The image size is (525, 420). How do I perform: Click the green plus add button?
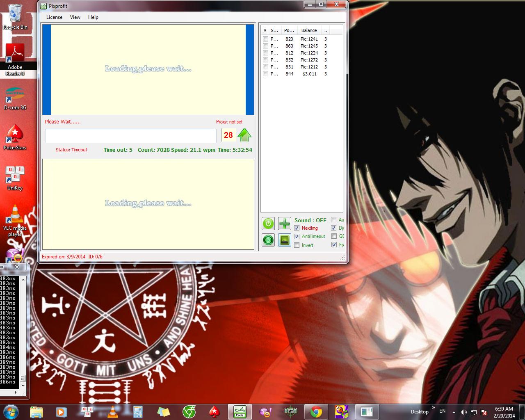[285, 224]
